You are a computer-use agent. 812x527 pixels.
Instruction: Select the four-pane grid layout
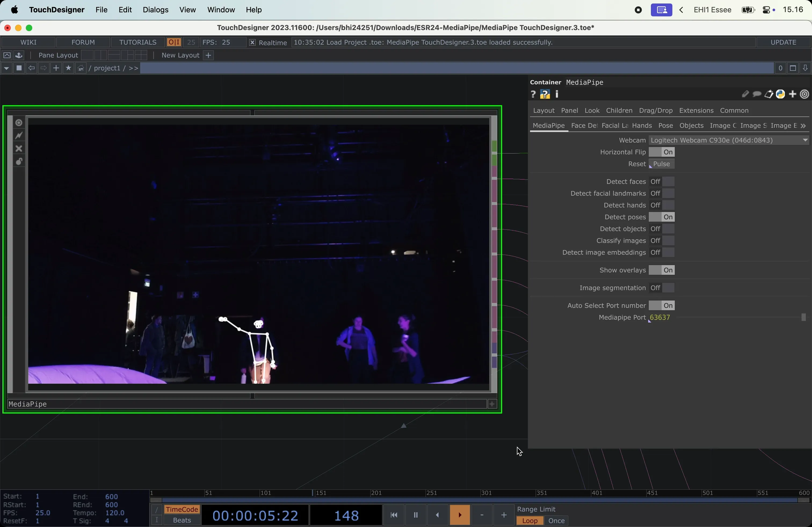pyautogui.click(x=141, y=55)
